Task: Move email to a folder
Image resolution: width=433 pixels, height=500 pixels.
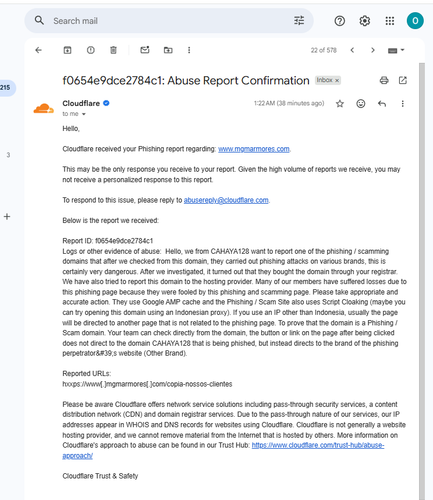Action: click(x=168, y=50)
